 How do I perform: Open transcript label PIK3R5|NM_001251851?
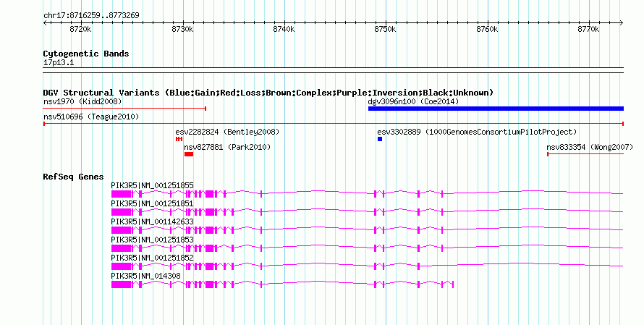(x=153, y=204)
